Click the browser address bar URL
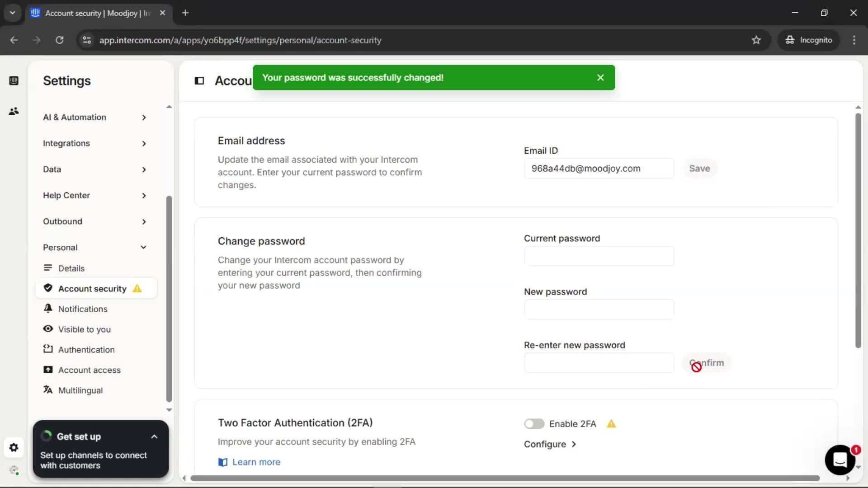Image resolution: width=868 pixels, height=488 pixels. point(240,40)
